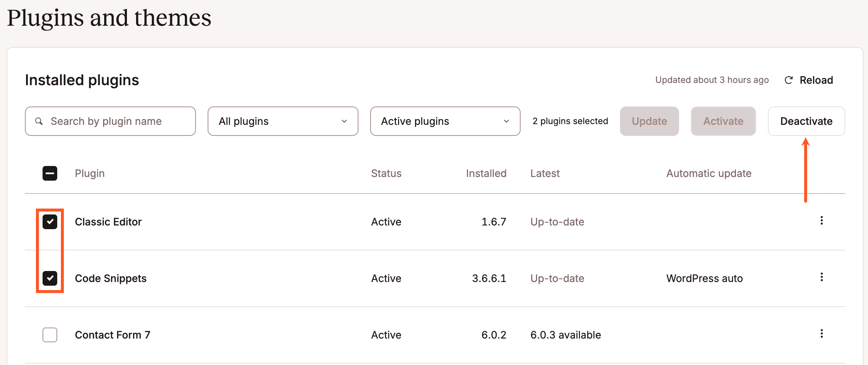Click the search magnifier icon

(39, 121)
